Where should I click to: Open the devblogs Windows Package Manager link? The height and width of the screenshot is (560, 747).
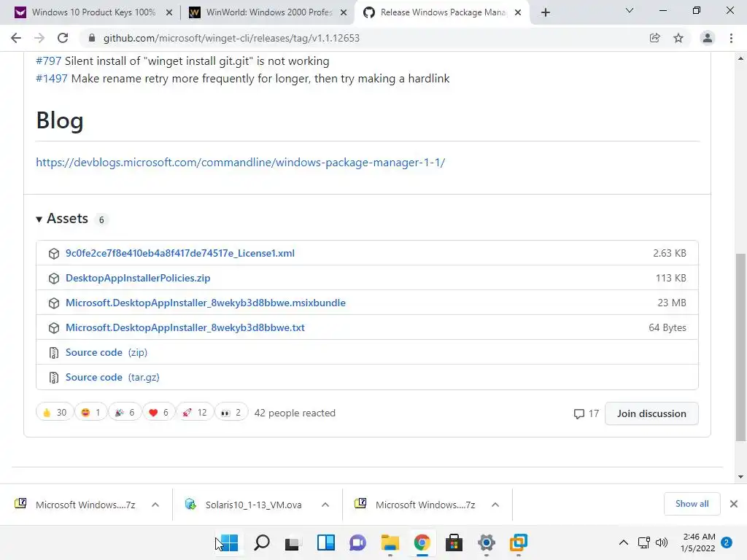coord(241,163)
